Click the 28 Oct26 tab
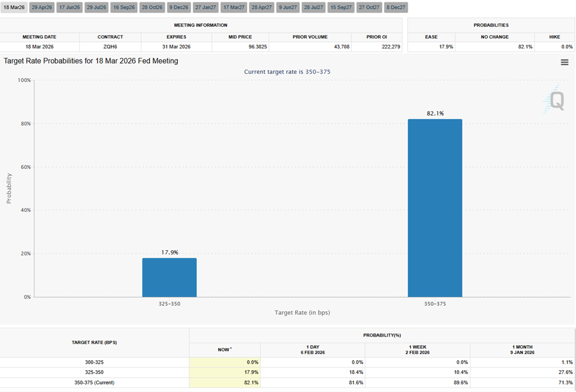 (151, 8)
